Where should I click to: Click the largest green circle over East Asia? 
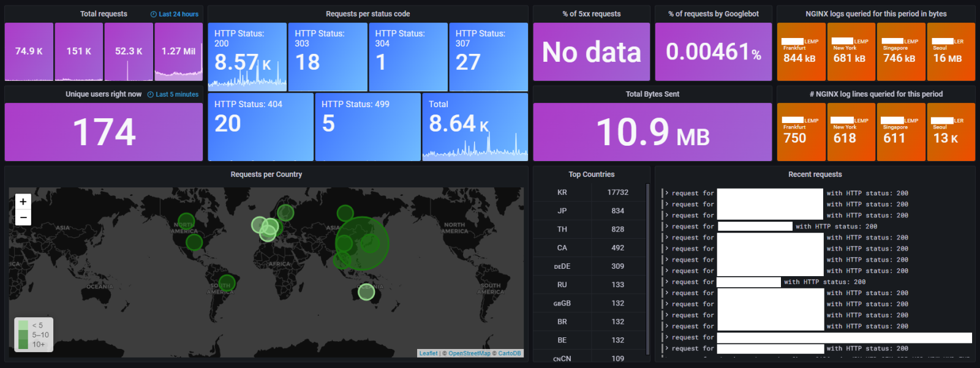(363, 243)
